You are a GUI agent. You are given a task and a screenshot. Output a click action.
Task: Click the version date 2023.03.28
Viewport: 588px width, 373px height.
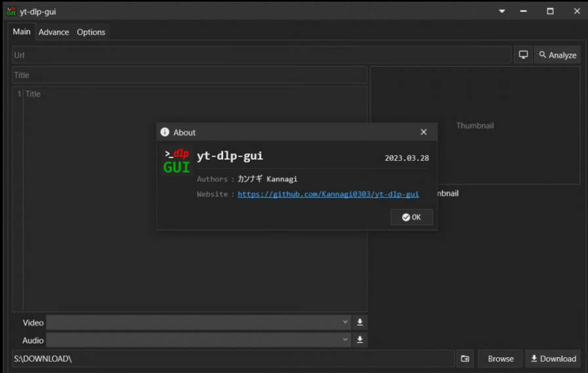[x=406, y=158]
